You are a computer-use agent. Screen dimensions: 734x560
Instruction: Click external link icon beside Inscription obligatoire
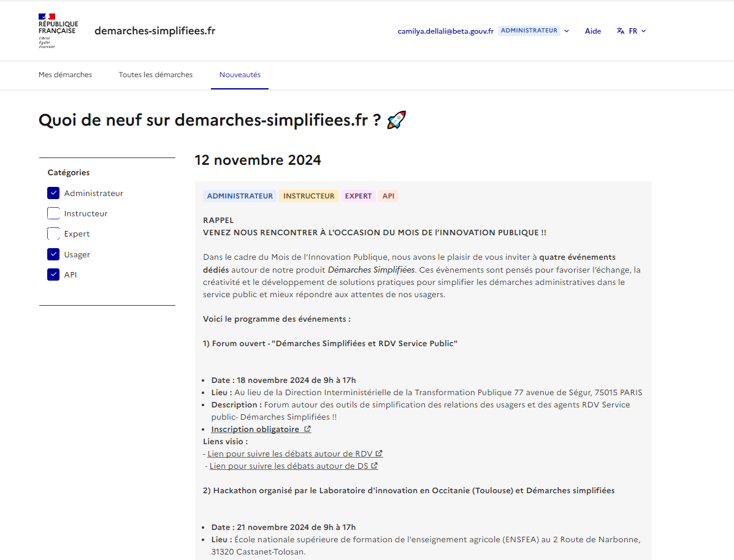pos(308,429)
